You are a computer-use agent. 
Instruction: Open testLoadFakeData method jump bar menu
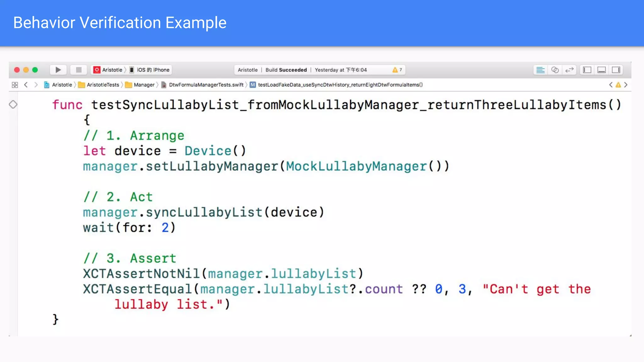click(340, 85)
